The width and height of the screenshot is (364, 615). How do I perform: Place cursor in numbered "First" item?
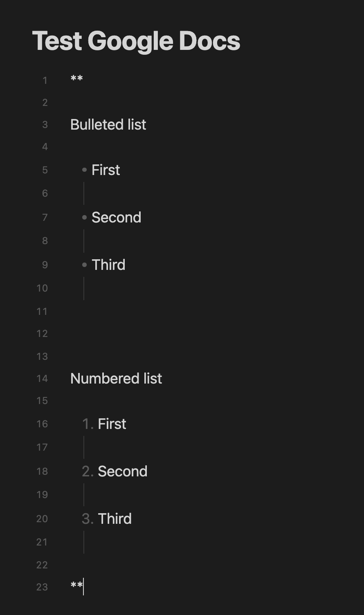(112, 424)
